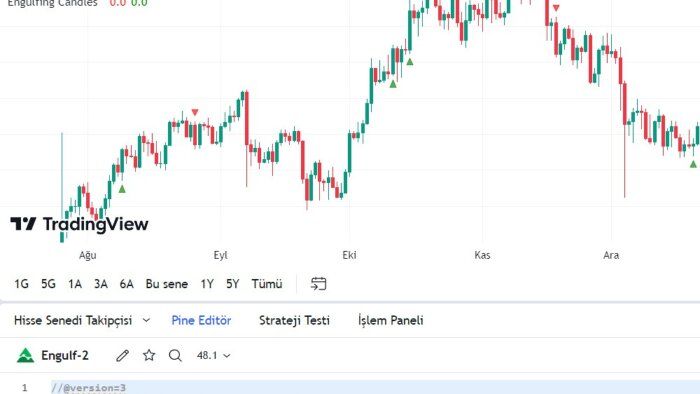Click the Eki label on time axis

pos(349,255)
